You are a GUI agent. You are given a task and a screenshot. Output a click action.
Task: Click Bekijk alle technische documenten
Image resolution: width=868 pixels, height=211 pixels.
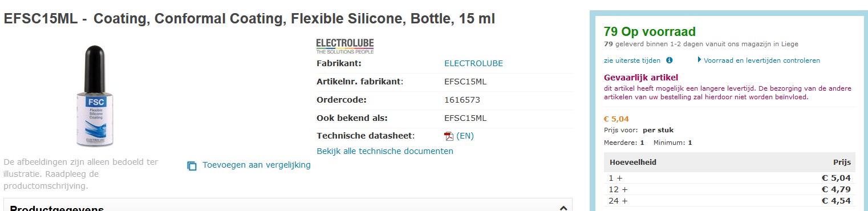[x=385, y=151]
